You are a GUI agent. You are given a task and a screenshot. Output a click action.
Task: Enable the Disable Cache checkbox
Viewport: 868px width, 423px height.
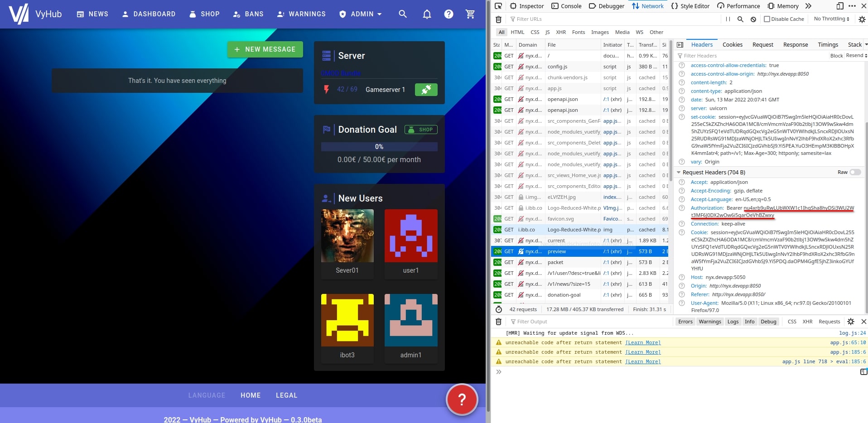tap(767, 19)
